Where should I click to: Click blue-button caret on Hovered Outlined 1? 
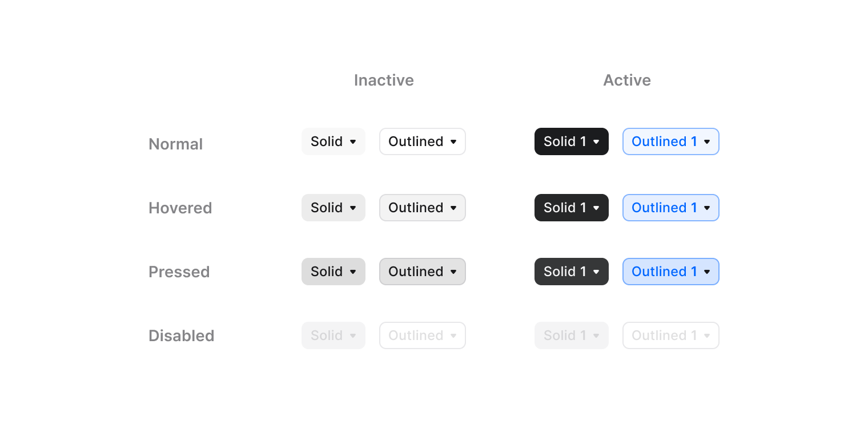(x=707, y=208)
